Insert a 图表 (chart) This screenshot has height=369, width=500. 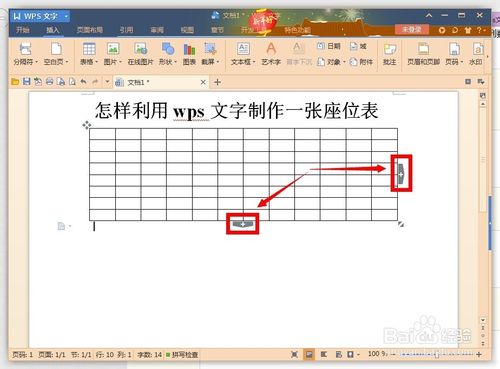[x=189, y=53]
